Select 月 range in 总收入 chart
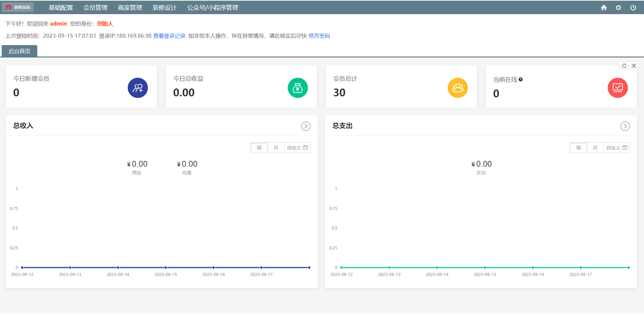The height and width of the screenshot is (316, 644). click(276, 148)
